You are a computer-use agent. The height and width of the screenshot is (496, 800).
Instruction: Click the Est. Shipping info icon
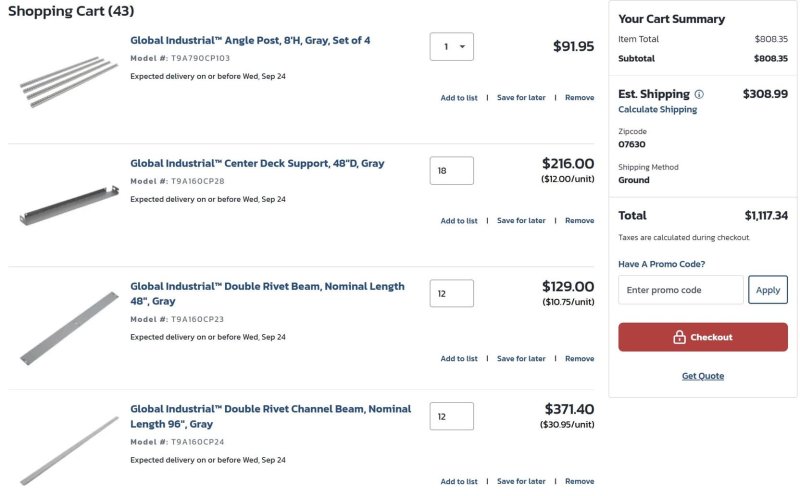(699, 94)
